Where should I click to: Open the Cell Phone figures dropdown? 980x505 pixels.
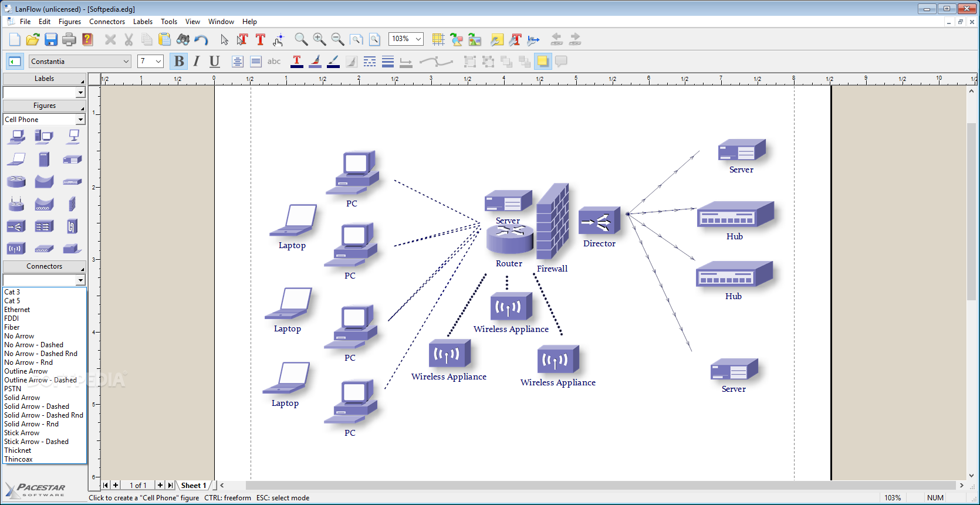(x=80, y=120)
